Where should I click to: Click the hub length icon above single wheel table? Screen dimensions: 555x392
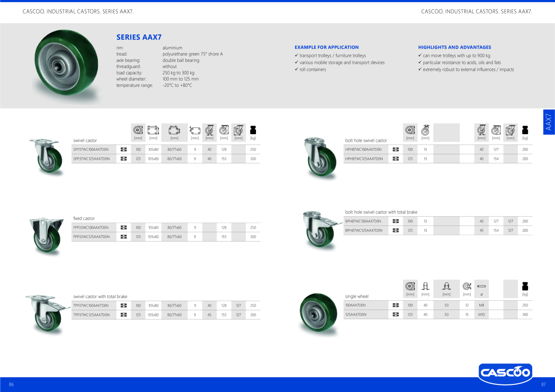[x=446, y=286]
